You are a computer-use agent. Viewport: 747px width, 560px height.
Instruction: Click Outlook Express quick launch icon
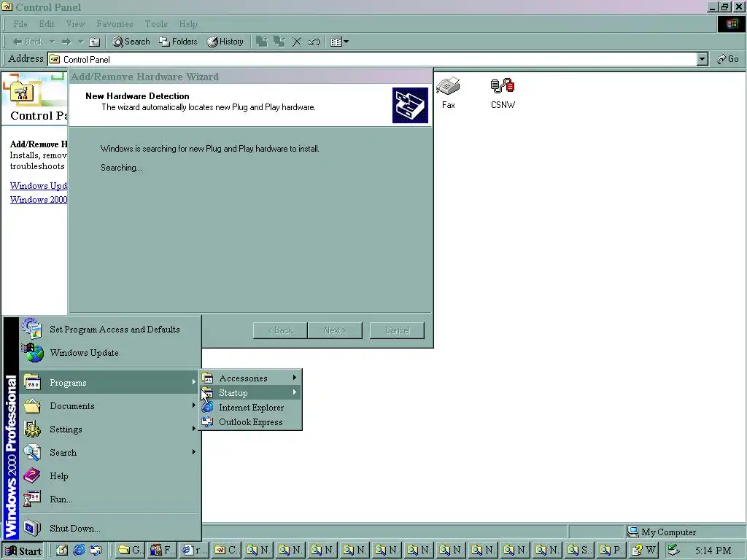click(96, 551)
